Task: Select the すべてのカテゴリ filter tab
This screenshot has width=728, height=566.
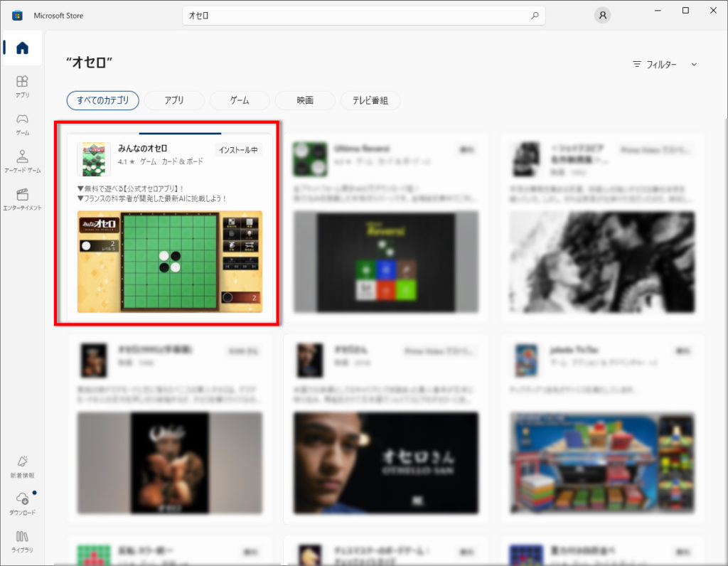Action: coord(102,100)
